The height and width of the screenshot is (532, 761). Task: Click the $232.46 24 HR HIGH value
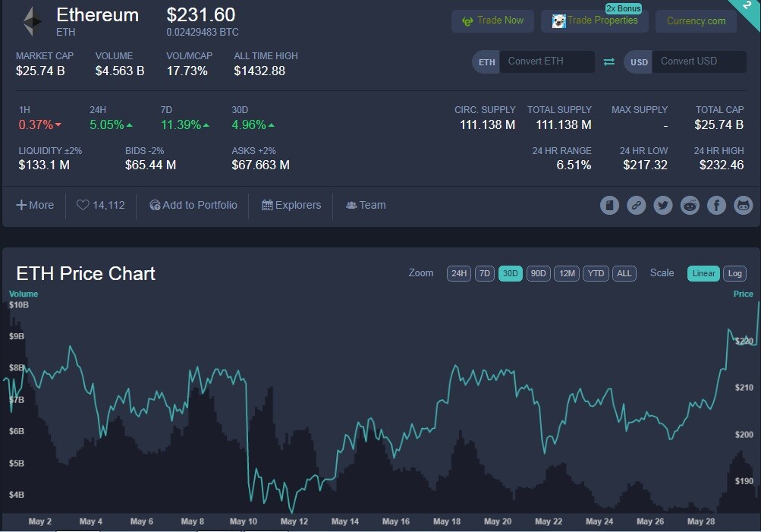pos(722,165)
